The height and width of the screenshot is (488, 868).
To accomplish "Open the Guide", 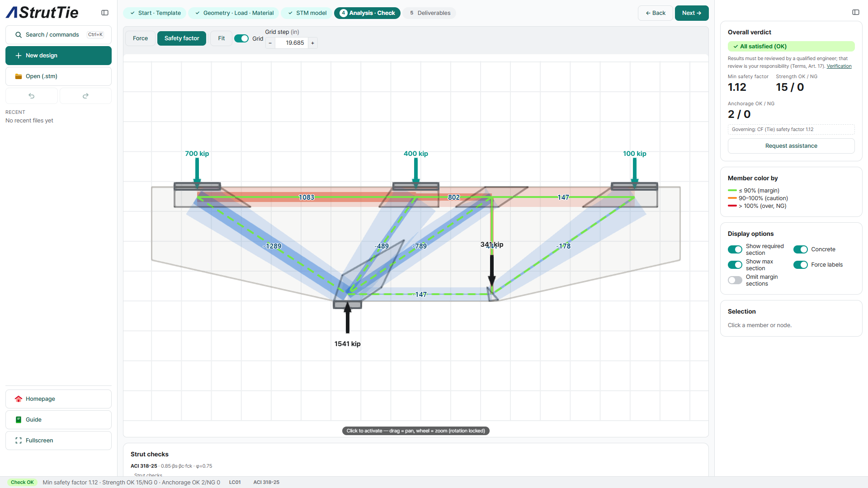I will pyautogui.click(x=58, y=420).
